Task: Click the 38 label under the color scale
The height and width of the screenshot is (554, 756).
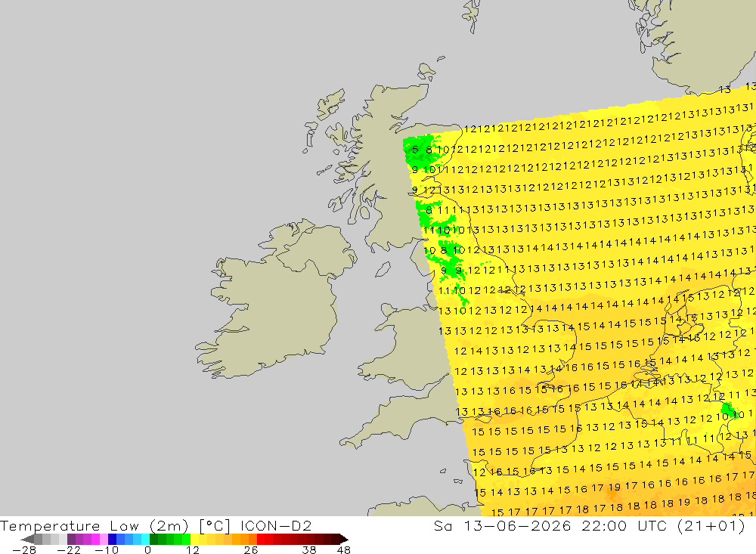Action: [309, 550]
